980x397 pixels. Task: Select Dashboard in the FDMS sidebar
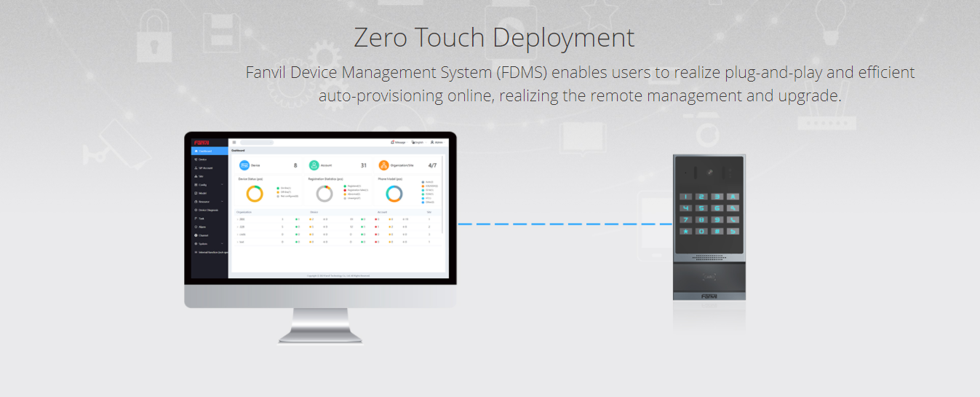210,151
